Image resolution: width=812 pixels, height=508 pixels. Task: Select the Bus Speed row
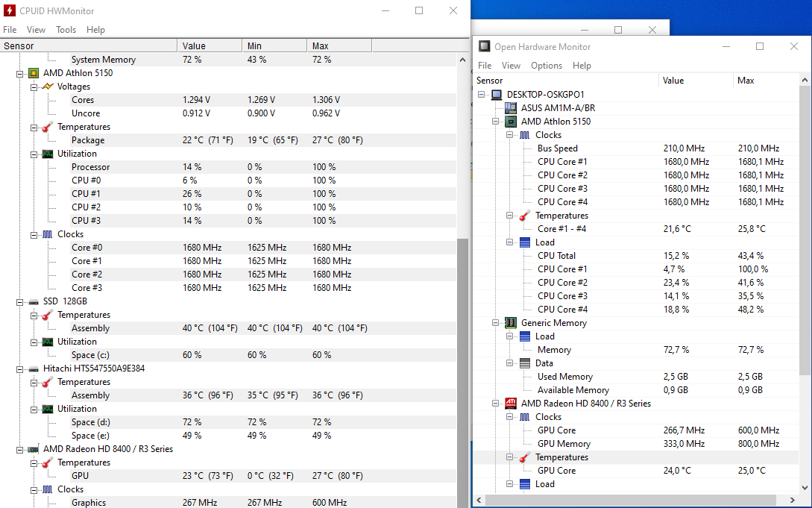637,148
